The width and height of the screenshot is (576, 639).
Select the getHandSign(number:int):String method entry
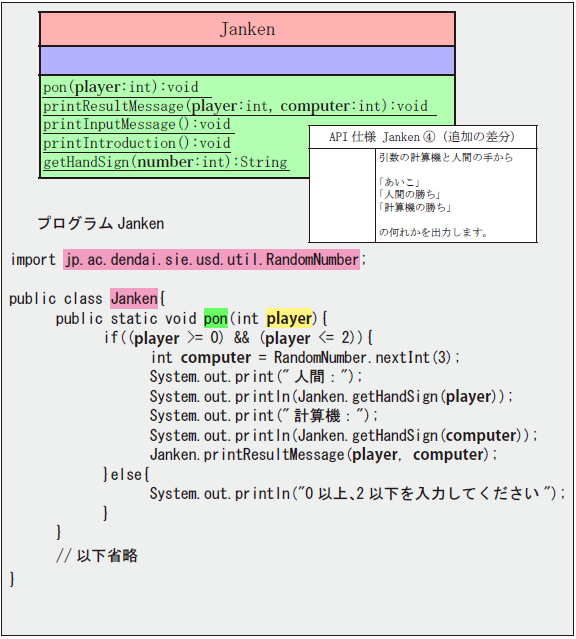pos(166,162)
